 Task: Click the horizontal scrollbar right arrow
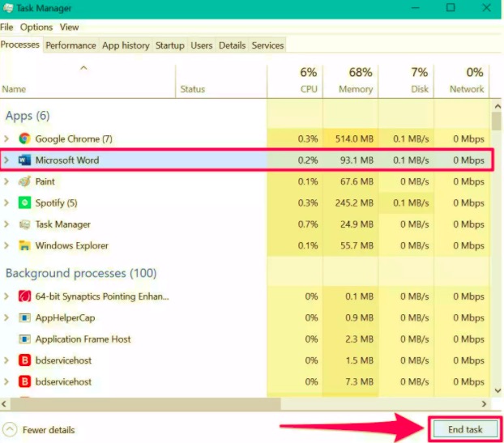tap(484, 404)
